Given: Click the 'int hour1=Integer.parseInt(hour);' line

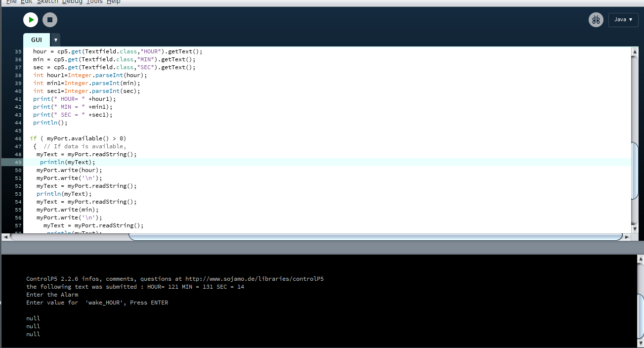Looking at the screenshot, I should click(90, 75).
